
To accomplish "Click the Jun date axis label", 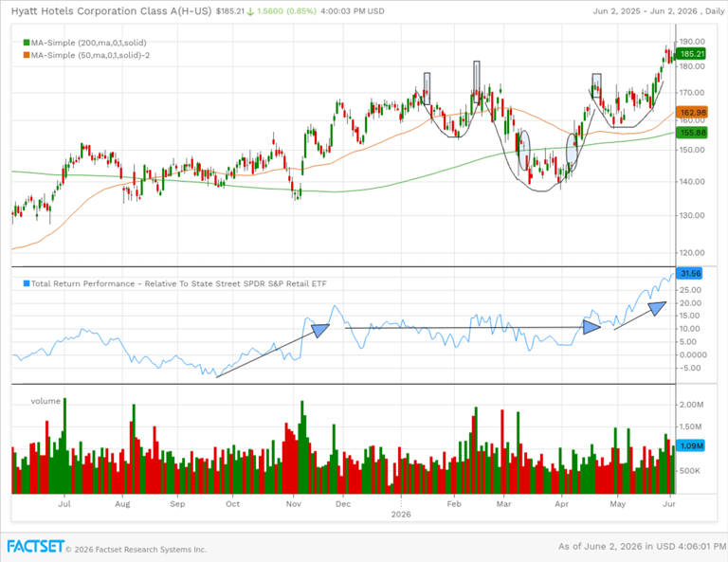I will pos(669,504).
